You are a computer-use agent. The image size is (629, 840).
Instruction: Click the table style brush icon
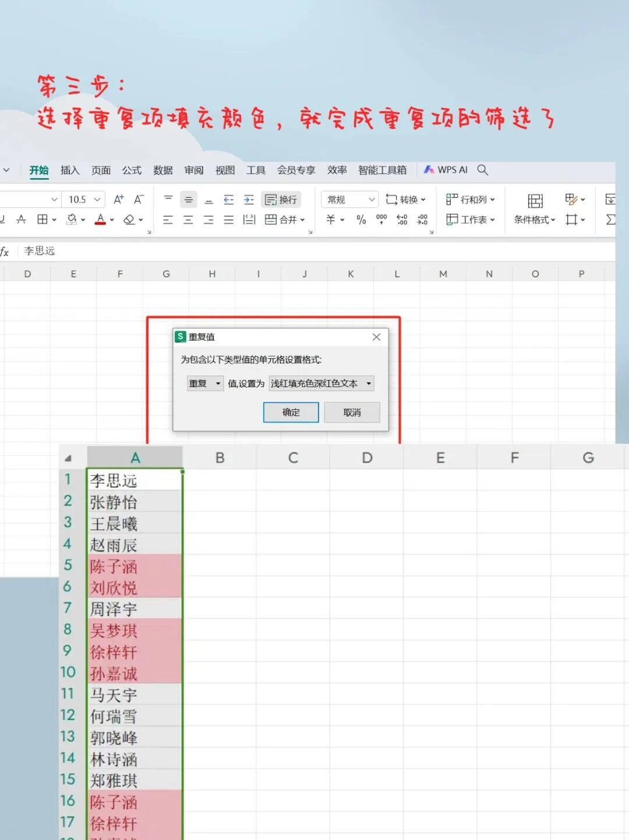[571, 200]
